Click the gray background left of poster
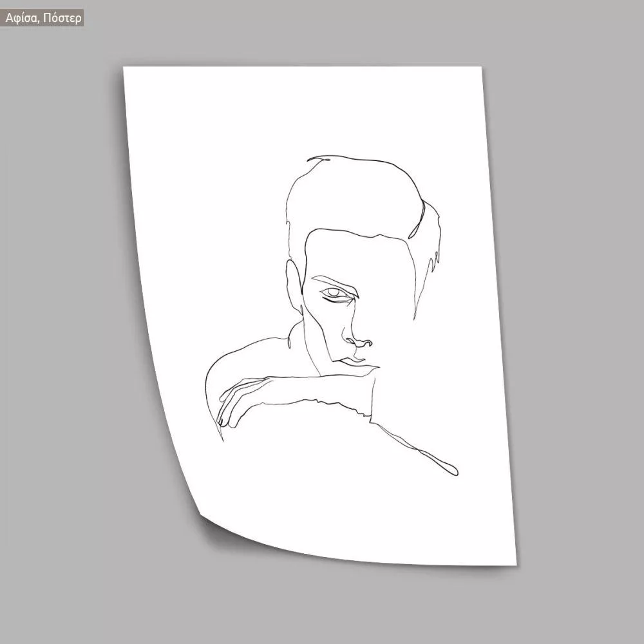 pyautogui.click(x=64, y=322)
